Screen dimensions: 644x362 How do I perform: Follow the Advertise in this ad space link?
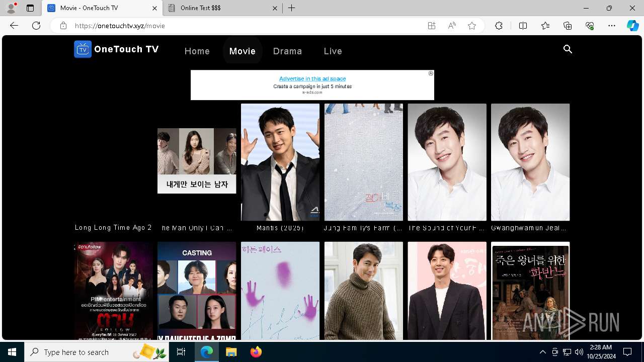pos(312,78)
